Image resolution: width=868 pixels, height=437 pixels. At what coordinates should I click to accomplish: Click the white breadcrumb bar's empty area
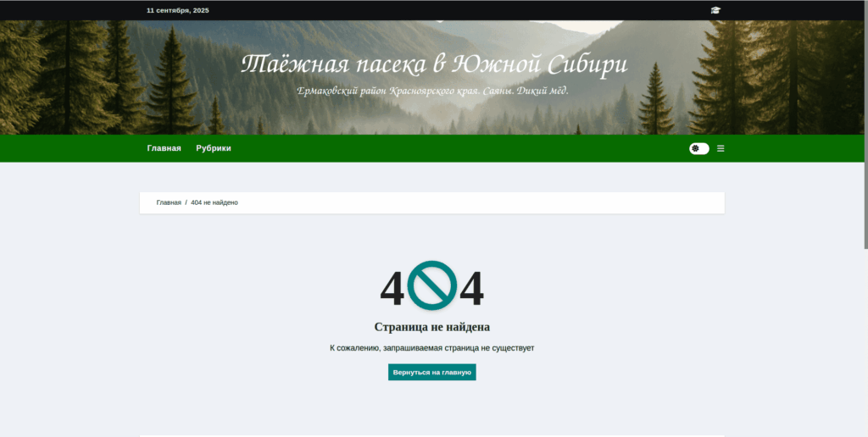point(509,203)
